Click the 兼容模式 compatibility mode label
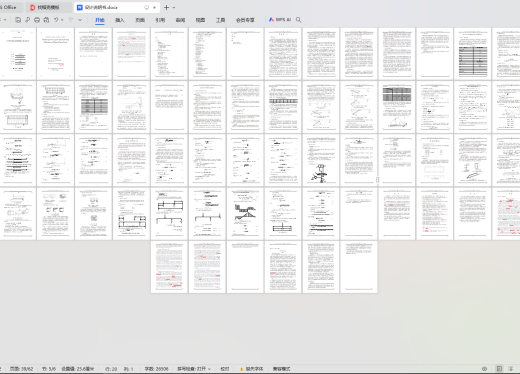The height and width of the screenshot is (374, 520). point(281,369)
